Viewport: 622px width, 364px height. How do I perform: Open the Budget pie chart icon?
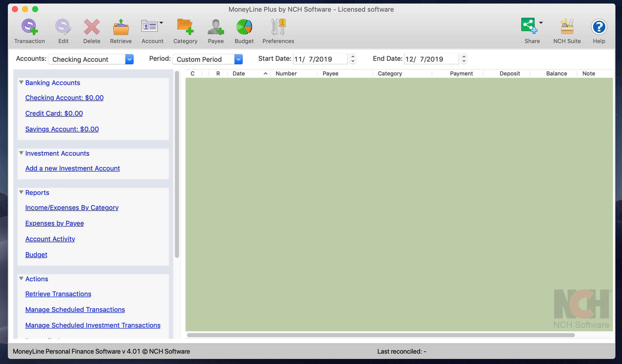coord(244,27)
